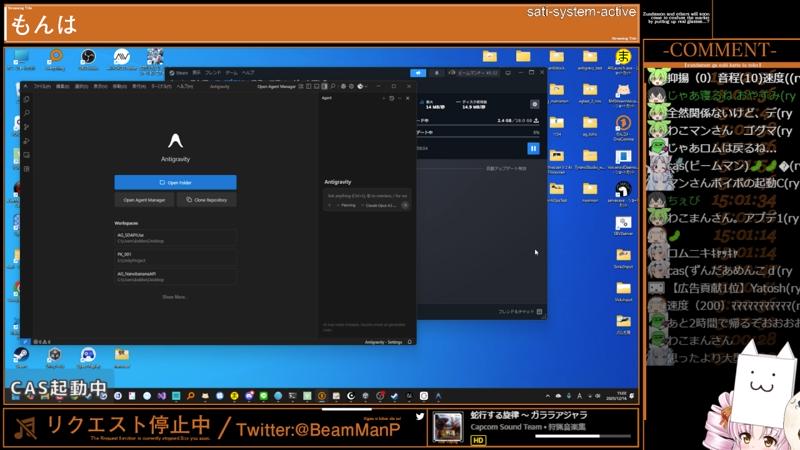Click the Big Picture mode icon in Steam
Image resolution: width=800 pixels, height=450 pixels.
(508, 73)
